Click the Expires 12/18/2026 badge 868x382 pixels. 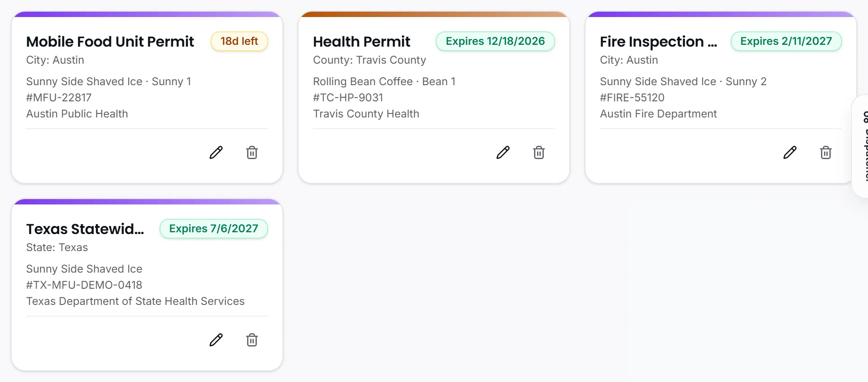[495, 41]
